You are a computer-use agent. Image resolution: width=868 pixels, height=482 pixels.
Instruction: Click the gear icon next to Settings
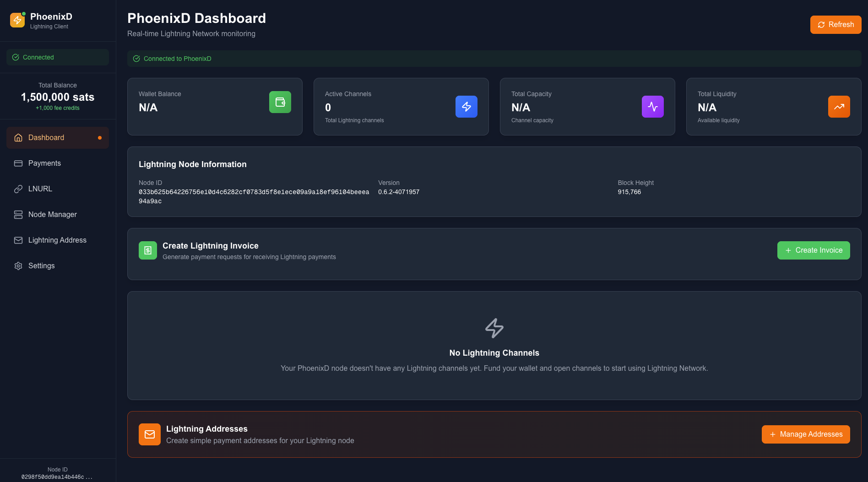click(18, 266)
